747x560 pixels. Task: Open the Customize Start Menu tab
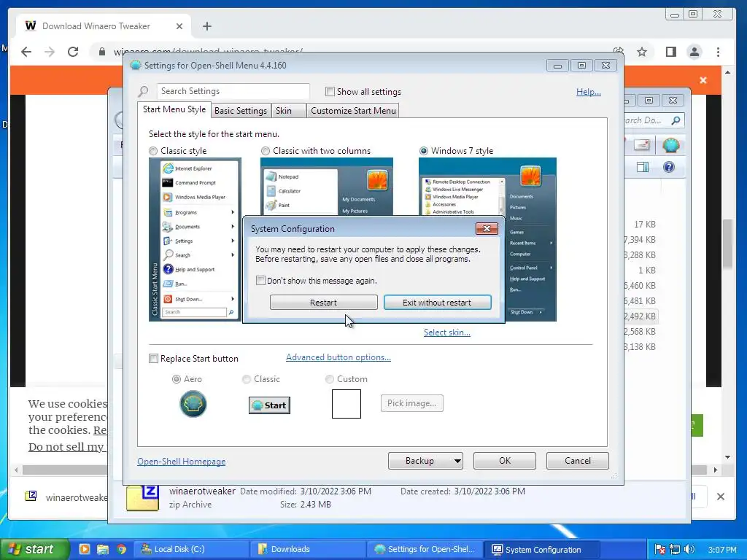coord(353,111)
